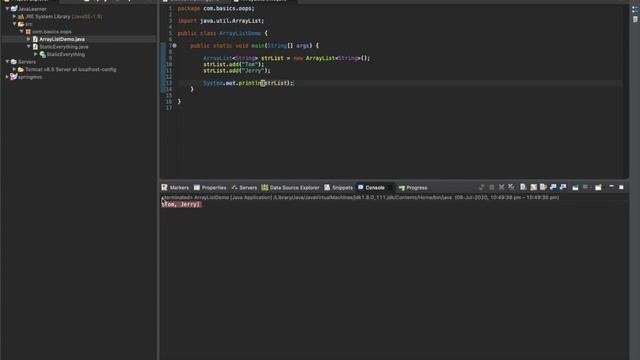
Task: Toggle console Word Wrap
Action: point(543,187)
